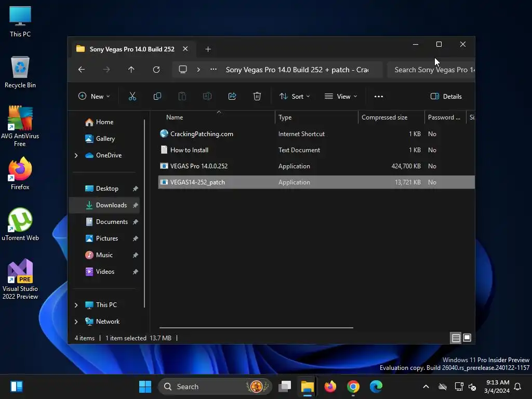Viewport: 532px width, 399px height.
Task: Select Sony Vegas Pro 14.0 Build 252 tab
Action: tap(131, 49)
